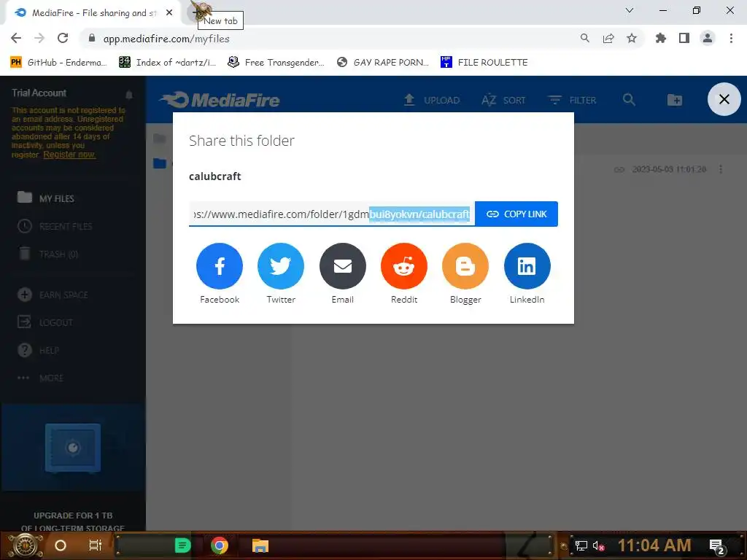Click the COPY LINK button
Screen dimensions: 747x560
(516, 214)
